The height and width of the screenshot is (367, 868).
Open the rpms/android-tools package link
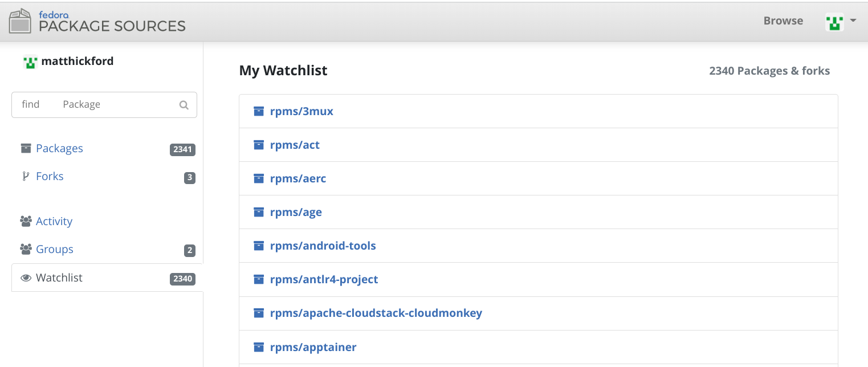tap(323, 246)
